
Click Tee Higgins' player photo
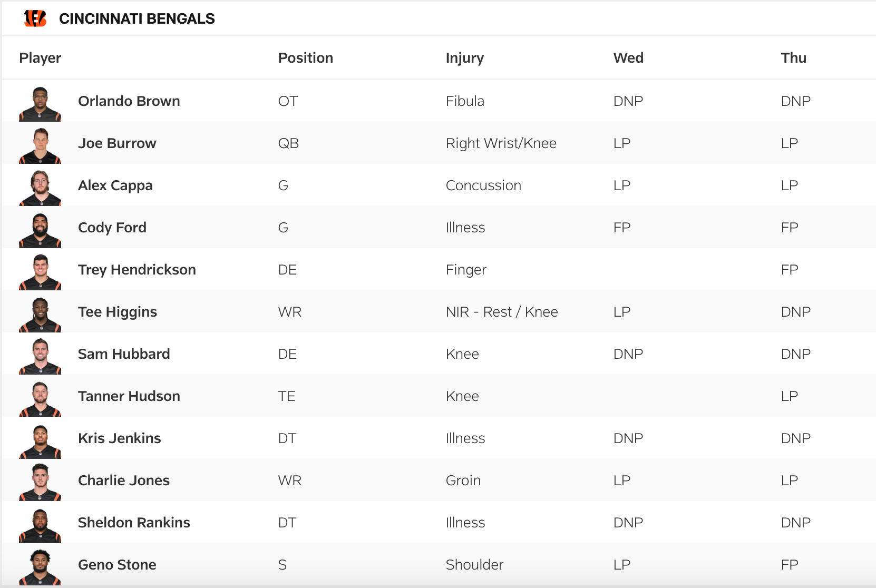point(40,315)
